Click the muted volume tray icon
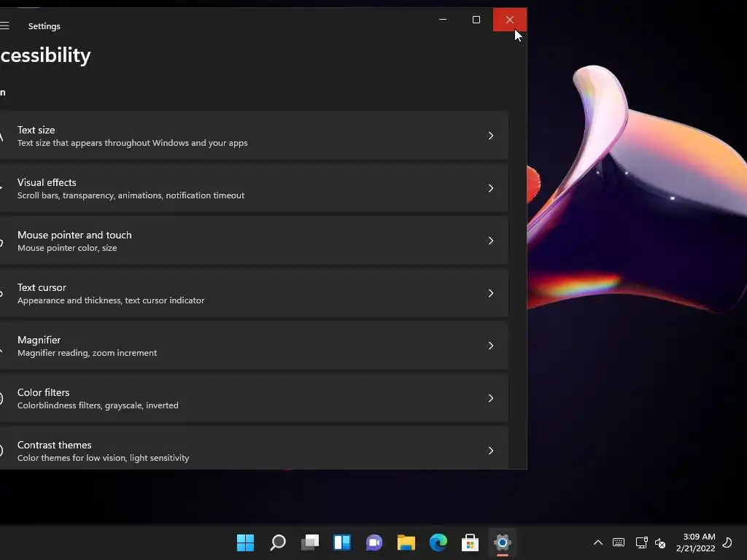 click(659, 542)
